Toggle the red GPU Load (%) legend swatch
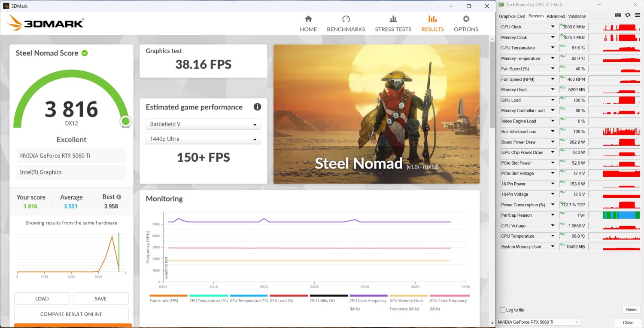This screenshot has width=644, height=328. point(289,296)
